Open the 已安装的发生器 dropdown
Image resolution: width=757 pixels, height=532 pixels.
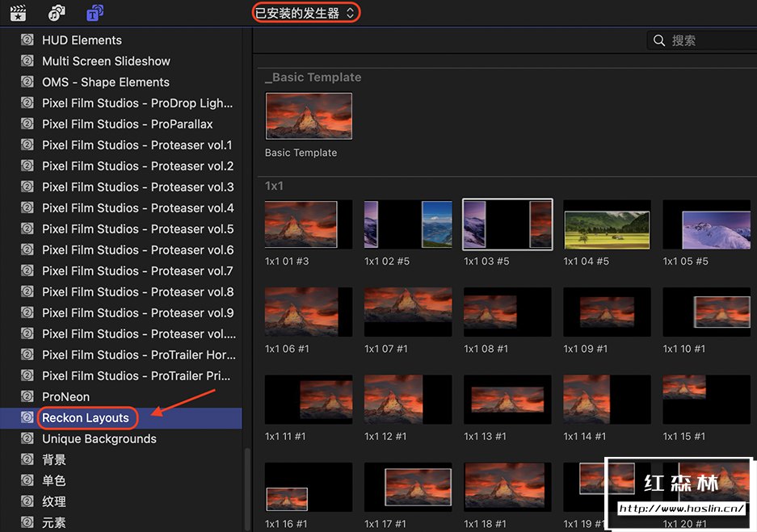(x=305, y=13)
